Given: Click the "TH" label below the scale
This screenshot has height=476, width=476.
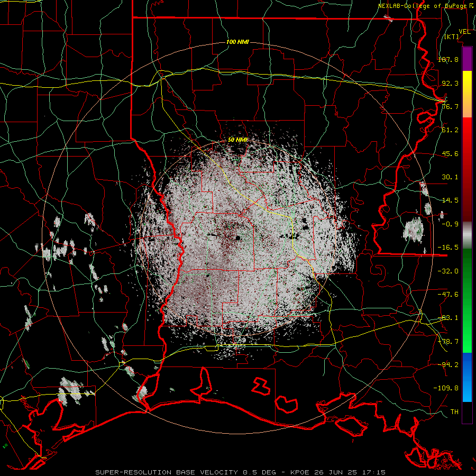Looking at the screenshot, I should (454, 412).
